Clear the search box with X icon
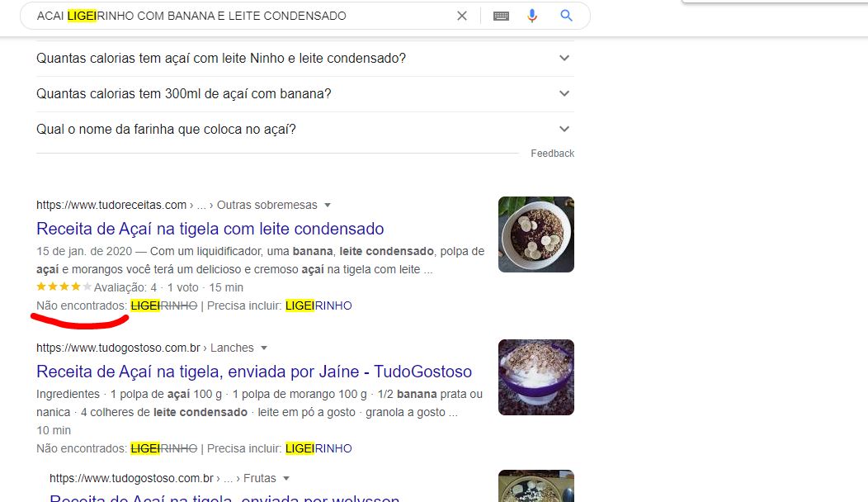Image resolution: width=868 pixels, height=502 pixels. (x=462, y=16)
